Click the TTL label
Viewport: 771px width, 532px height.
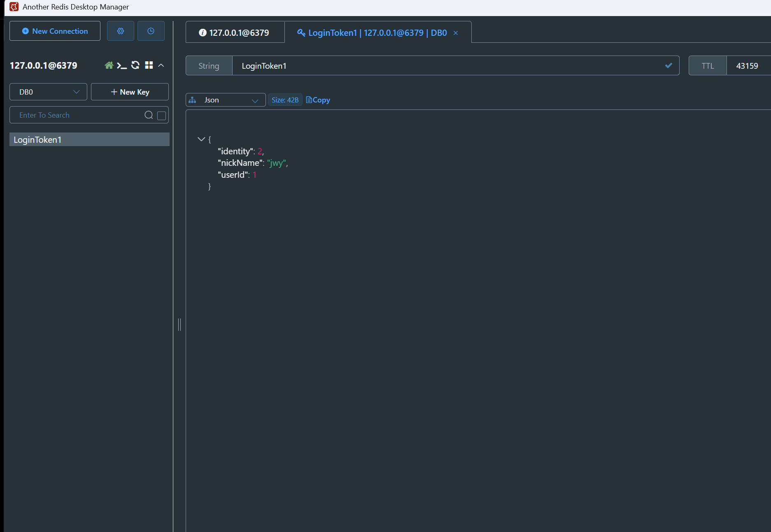point(708,66)
